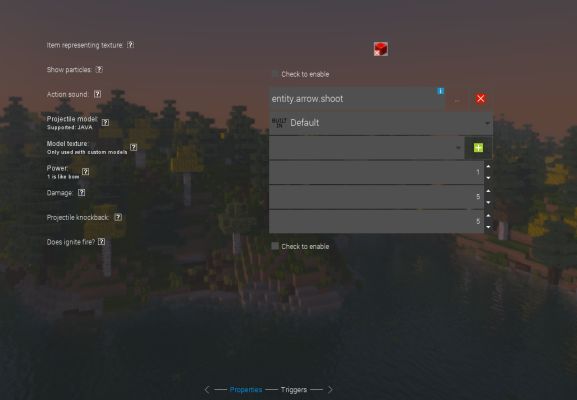Viewport: 577px width, 400px height.
Task: Decrease Projectile knockback with down arrow
Action: pos(488,227)
